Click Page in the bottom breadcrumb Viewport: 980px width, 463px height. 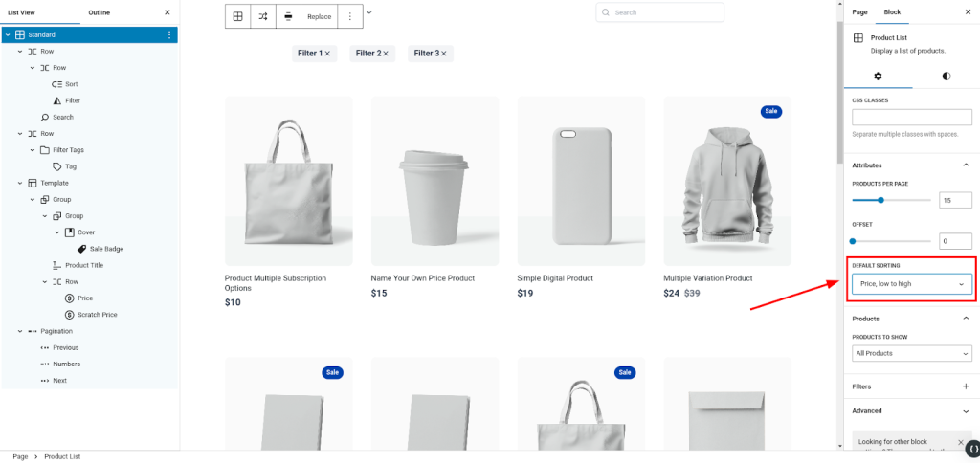(x=20, y=456)
